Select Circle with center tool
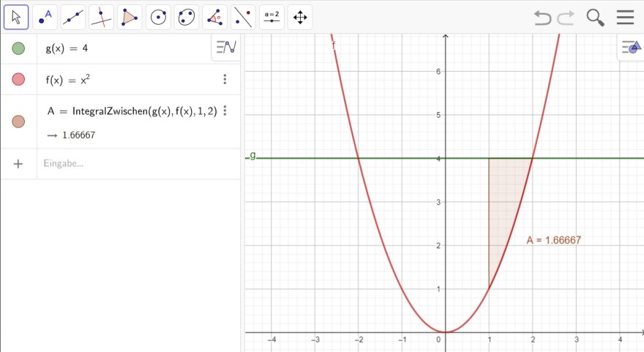This screenshot has width=644, height=352. (x=158, y=18)
